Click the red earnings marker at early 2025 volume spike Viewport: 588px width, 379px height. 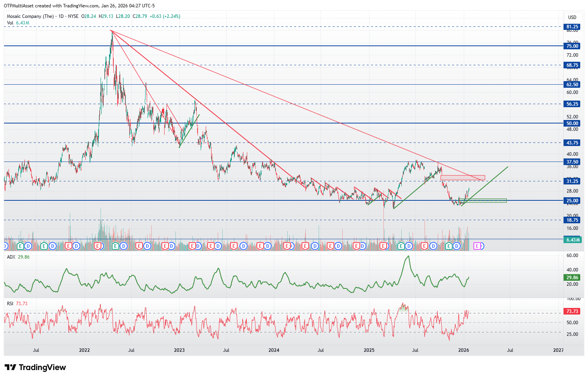tap(383, 246)
